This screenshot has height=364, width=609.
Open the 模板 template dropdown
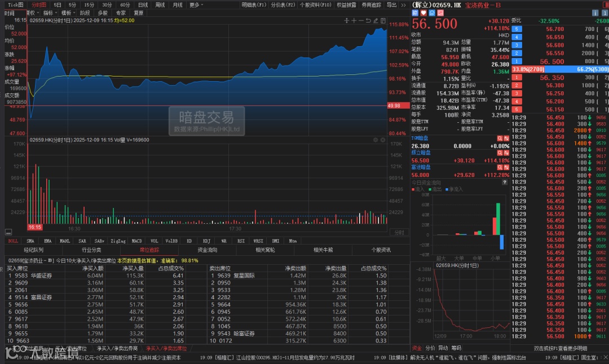pos(68,13)
